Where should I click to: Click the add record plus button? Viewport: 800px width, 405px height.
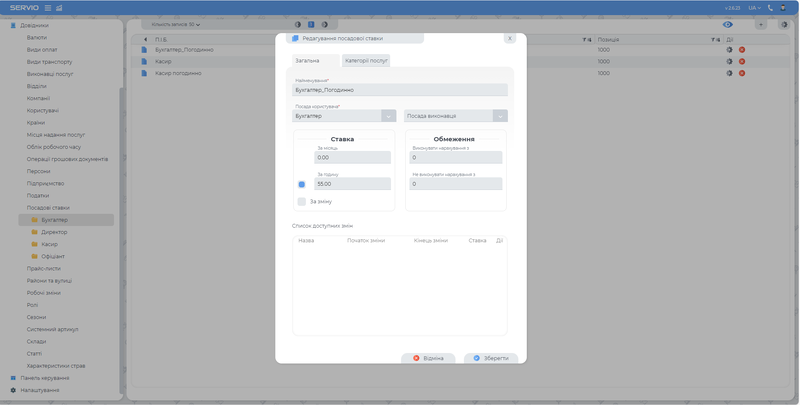(x=761, y=24)
